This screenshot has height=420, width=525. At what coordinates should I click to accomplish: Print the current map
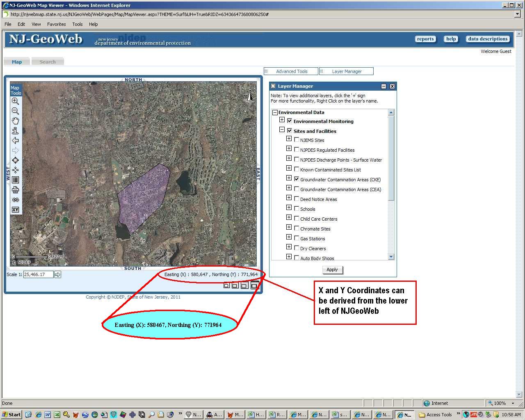[15, 190]
